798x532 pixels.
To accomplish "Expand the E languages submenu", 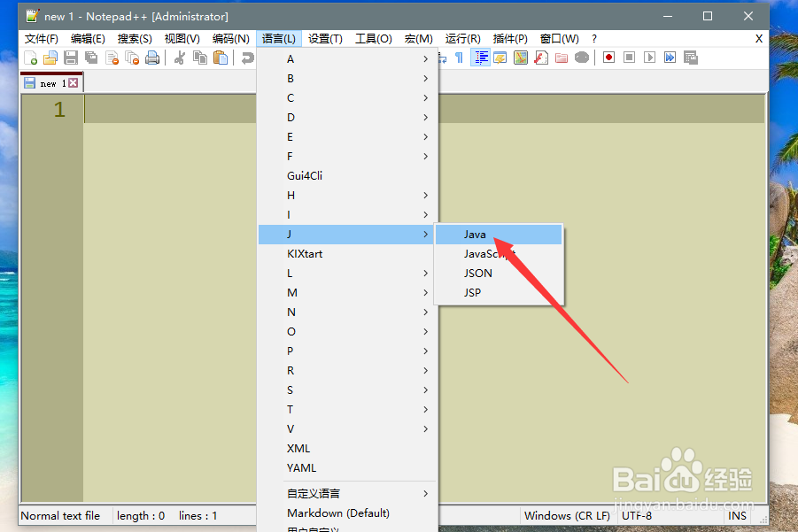I will 347,137.
